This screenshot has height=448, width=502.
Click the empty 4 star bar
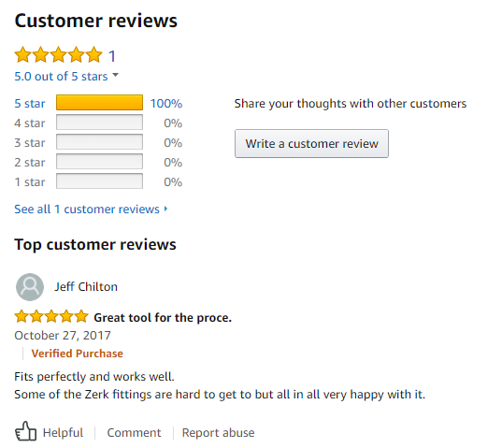pyautogui.click(x=100, y=122)
